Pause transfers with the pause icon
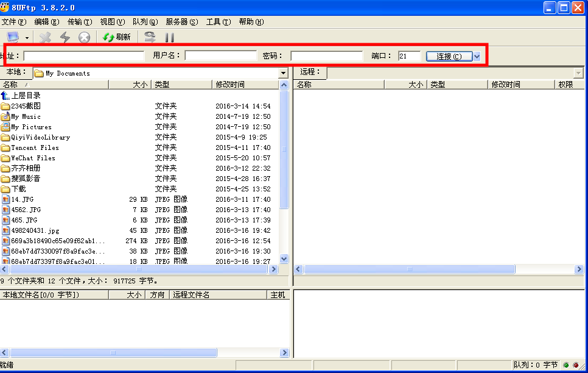The image size is (588, 373). coord(169,37)
